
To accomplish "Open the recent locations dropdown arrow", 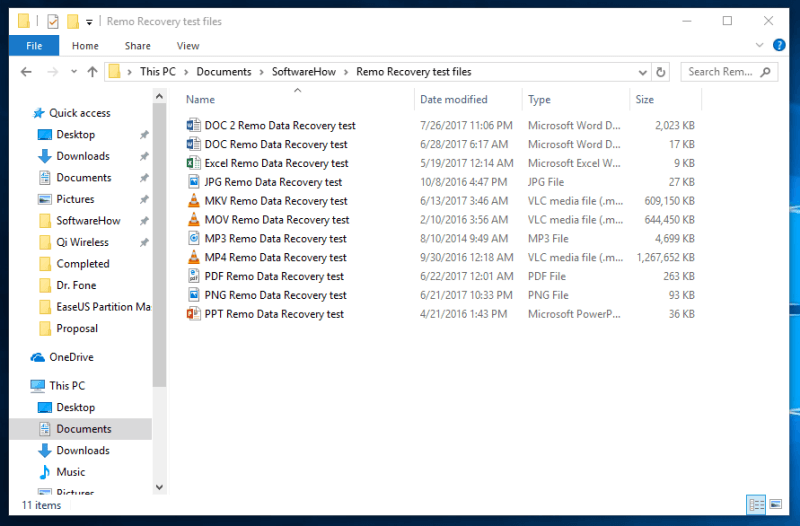I will pyautogui.click(x=74, y=71).
